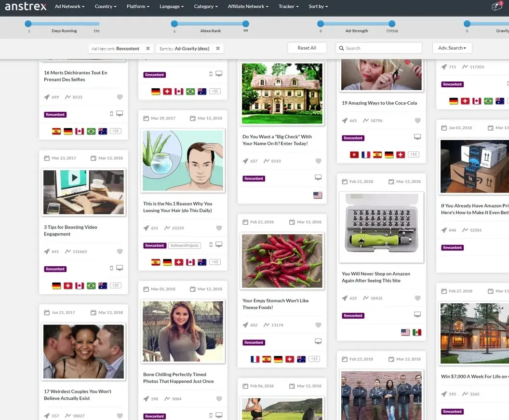
Task: Click Spain flag on 16 Morts ad
Action: (56, 131)
